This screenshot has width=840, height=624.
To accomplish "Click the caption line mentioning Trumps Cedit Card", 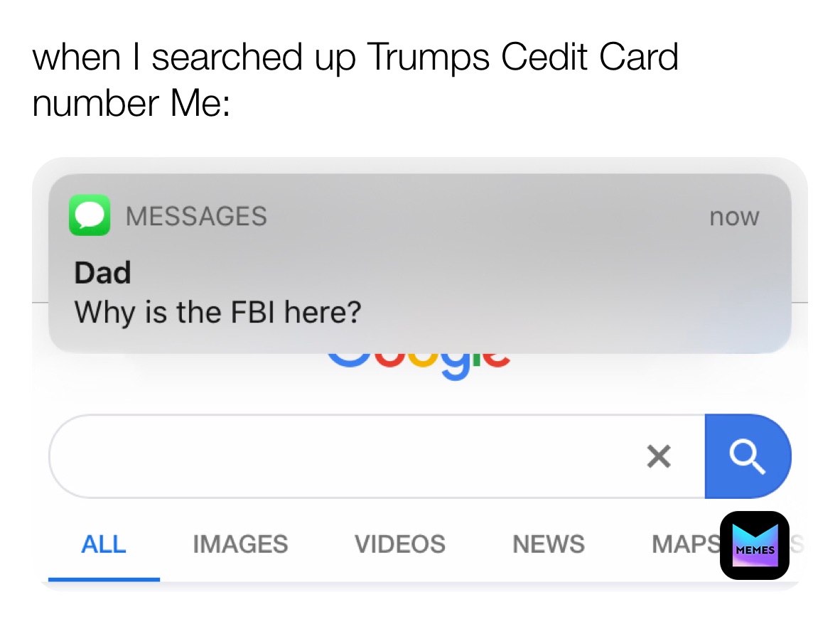I will coord(355,57).
